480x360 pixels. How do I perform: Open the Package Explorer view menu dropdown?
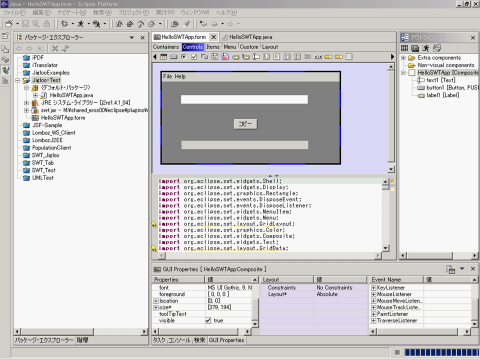click(132, 37)
